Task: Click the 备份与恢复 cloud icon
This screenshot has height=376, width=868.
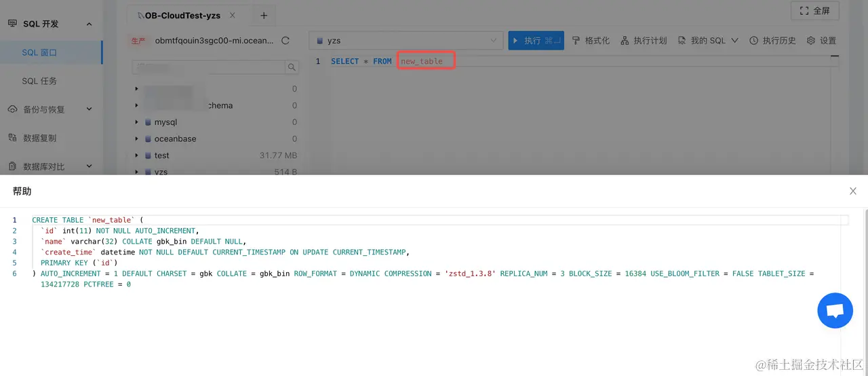Action: (x=12, y=109)
